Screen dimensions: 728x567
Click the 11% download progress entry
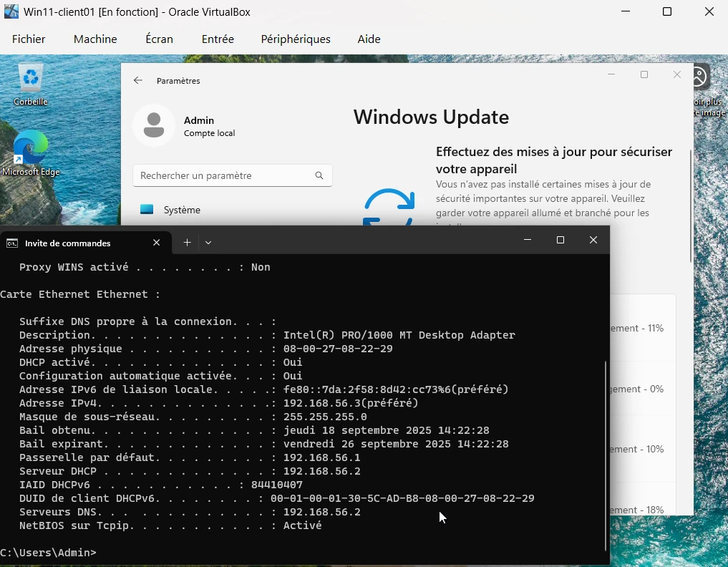637,328
